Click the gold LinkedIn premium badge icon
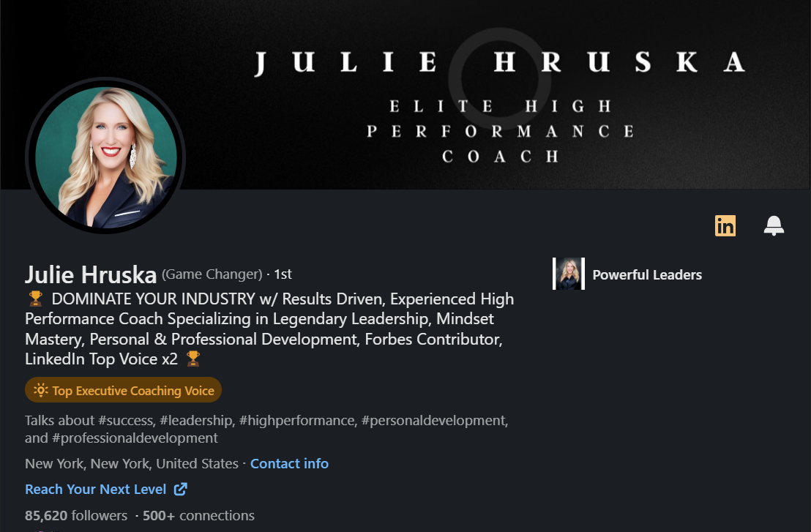The image size is (811, 532). coord(725,226)
